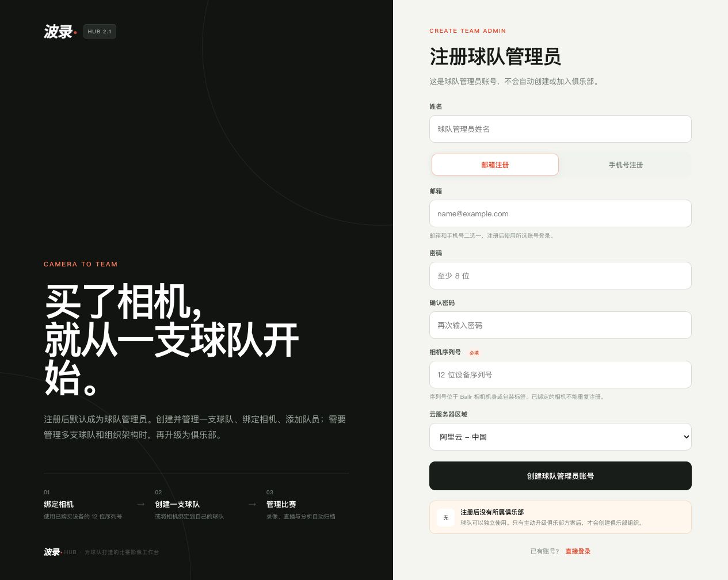Click the hint 邮箱和手机号二选一 text
The width and height of the screenshot is (728, 580).
493,235
